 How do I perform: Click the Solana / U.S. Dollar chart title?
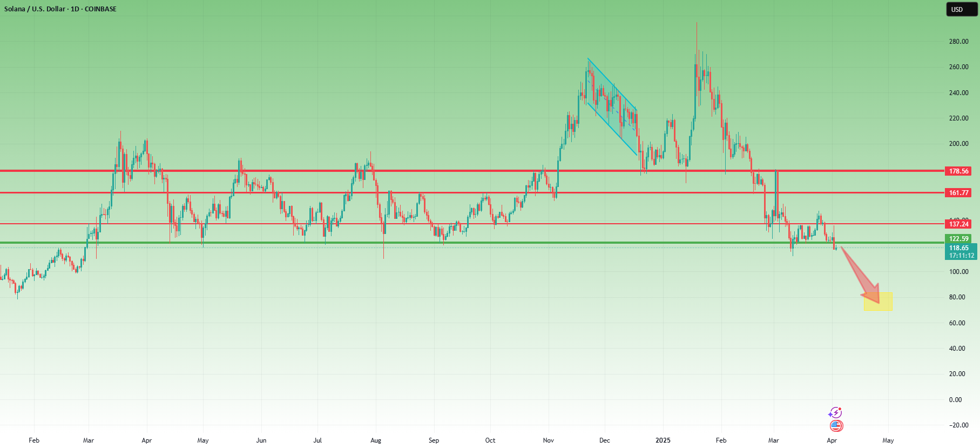click(60, 9)
